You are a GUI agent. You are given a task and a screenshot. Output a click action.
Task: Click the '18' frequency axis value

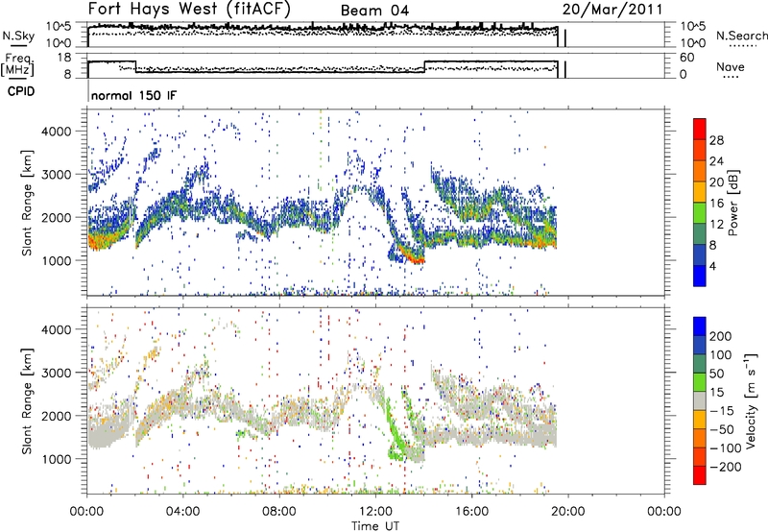pos(64,58)
